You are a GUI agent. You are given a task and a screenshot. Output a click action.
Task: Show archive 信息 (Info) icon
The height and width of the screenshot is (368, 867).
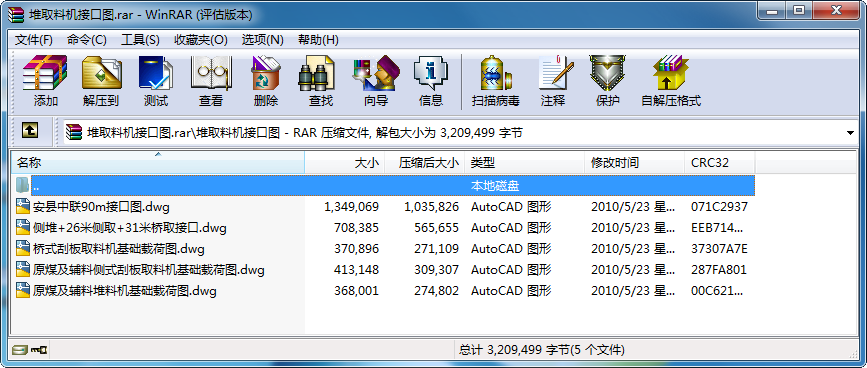coord(431,81)
